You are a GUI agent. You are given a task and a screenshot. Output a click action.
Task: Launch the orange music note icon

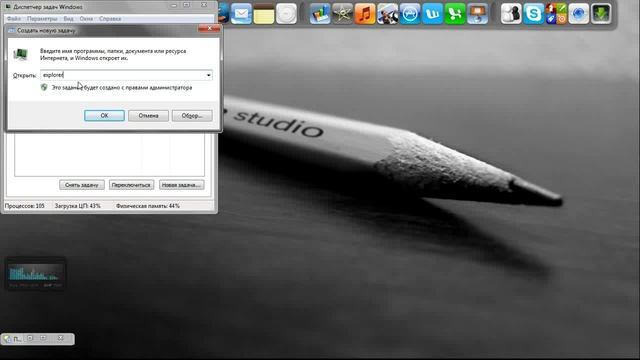[364, 14]
